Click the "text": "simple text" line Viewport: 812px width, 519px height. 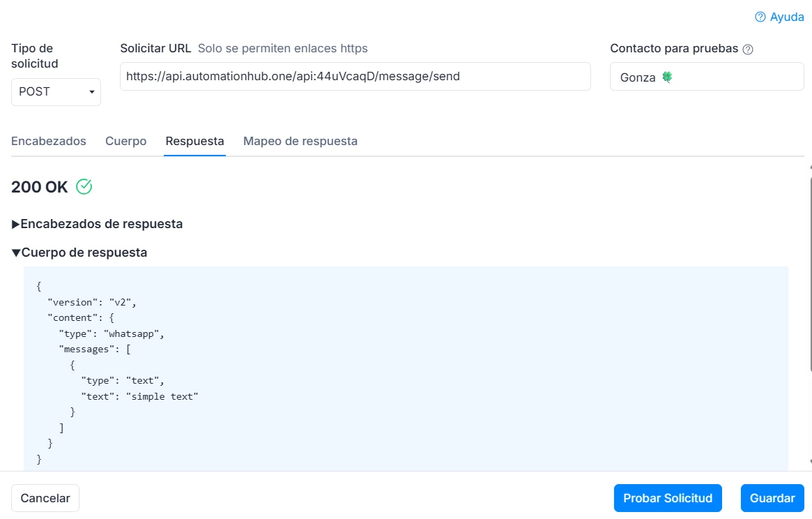click(139, 397)
